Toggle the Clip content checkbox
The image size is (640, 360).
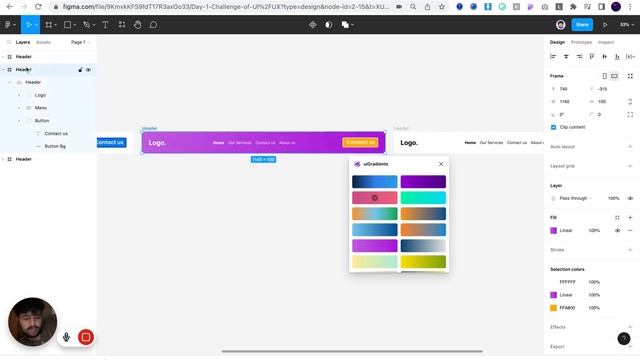(553, 127)
